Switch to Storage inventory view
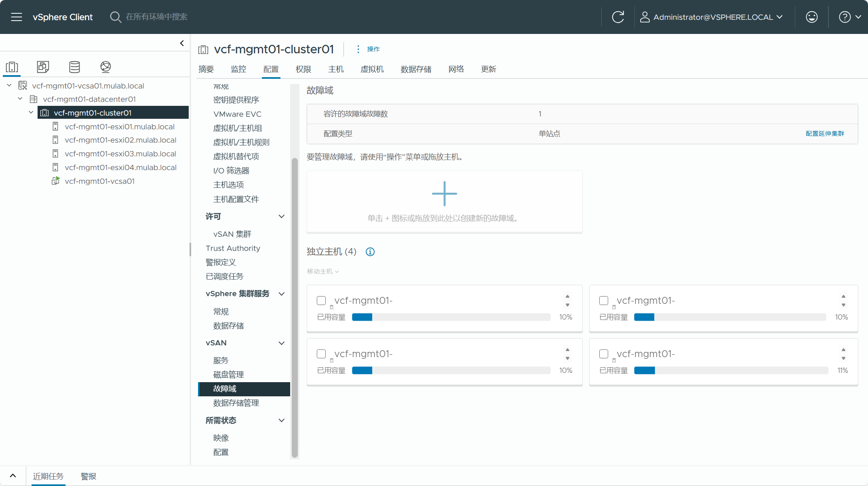868x486 pixels. coord(74,67)
